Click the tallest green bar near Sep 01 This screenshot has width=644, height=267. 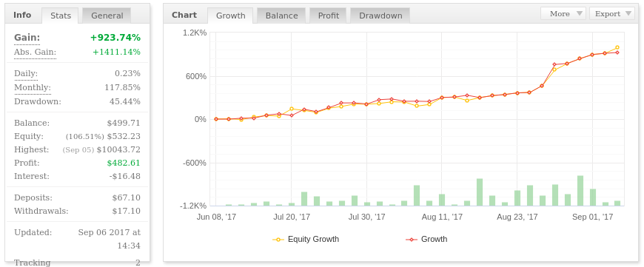(x=580, y=191)
